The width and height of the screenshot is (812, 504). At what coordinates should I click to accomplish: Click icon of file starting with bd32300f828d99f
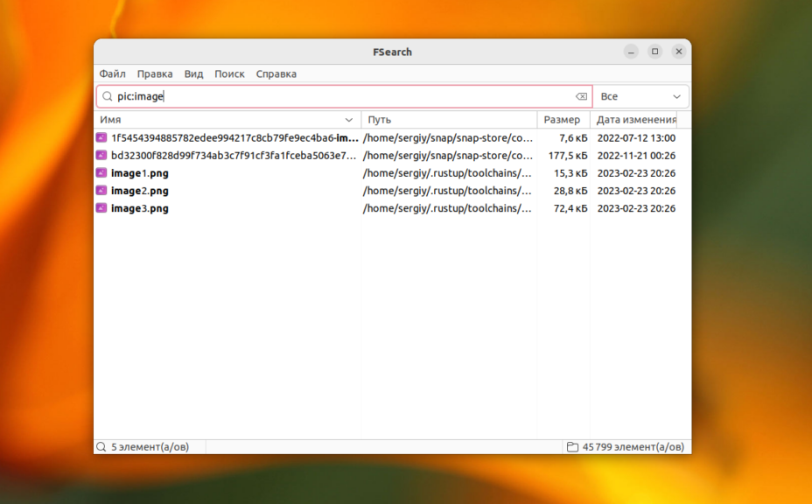click(101, 156)
